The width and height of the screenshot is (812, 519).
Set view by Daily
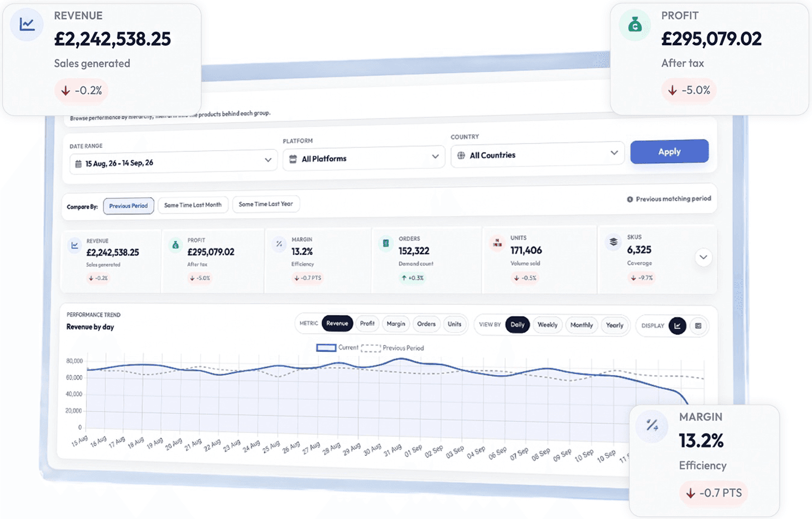(518, 325)
